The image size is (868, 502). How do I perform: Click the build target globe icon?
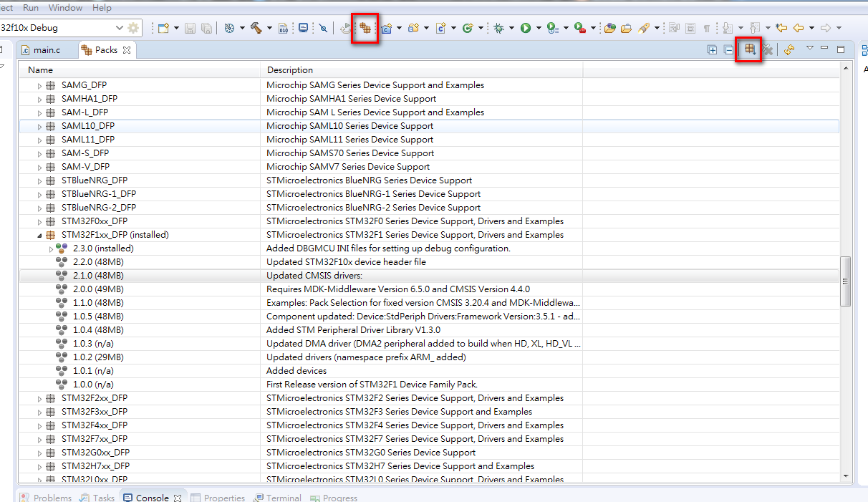pyautogui.click(x=229, y=28)
